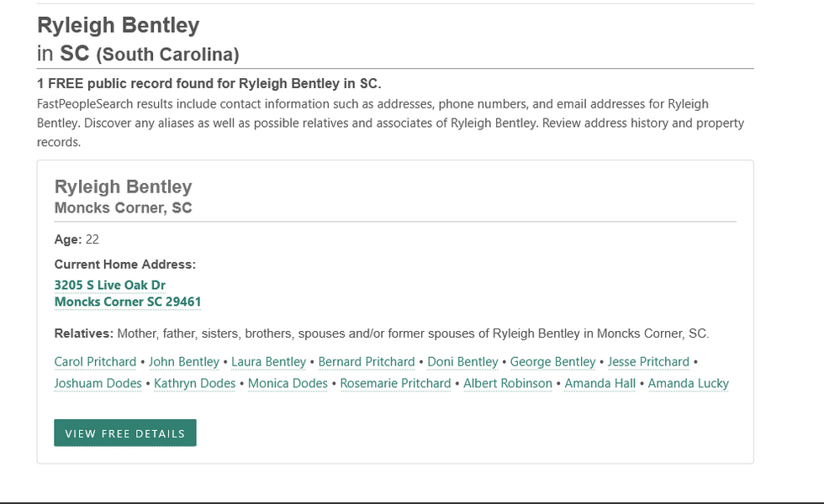
Task: Click the Ryleigh Bentley result card heading
Action: coord(123,186)
